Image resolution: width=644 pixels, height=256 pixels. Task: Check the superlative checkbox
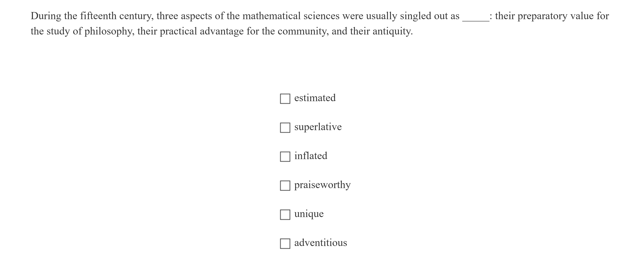[285, 128]
